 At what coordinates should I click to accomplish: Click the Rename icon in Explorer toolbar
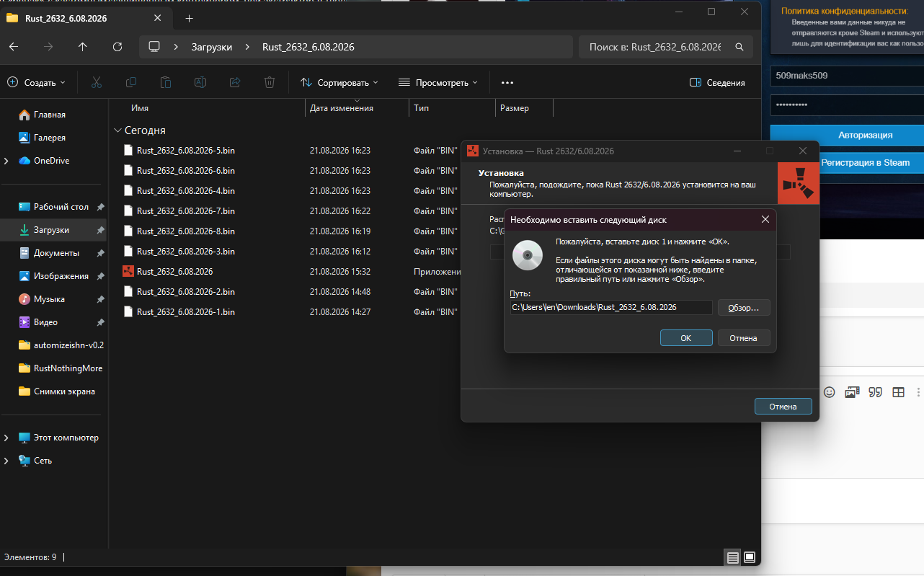coord(200,82)
